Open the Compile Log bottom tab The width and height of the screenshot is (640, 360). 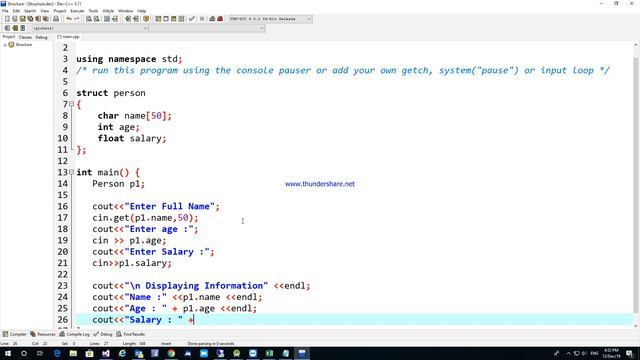click(x=74, y=334)
